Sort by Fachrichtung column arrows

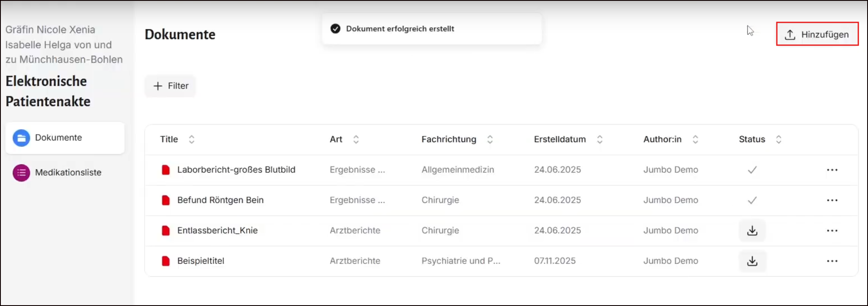pos(490,140)
